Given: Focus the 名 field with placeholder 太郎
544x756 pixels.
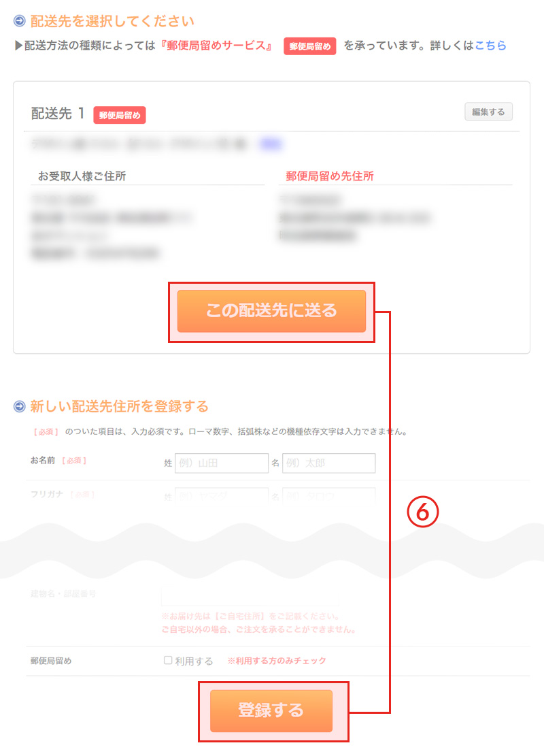Looking at the screenshot, I should pyautogui.click(x=328, y=463).
